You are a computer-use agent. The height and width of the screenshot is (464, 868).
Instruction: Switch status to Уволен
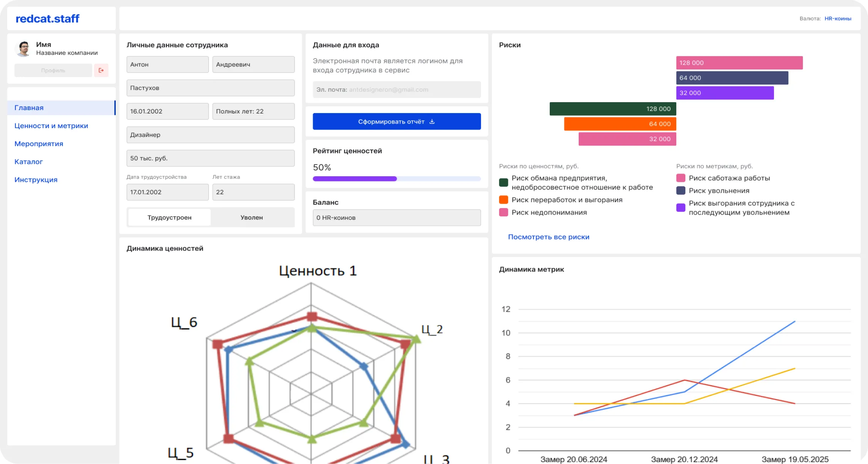[x=251, y=218]
